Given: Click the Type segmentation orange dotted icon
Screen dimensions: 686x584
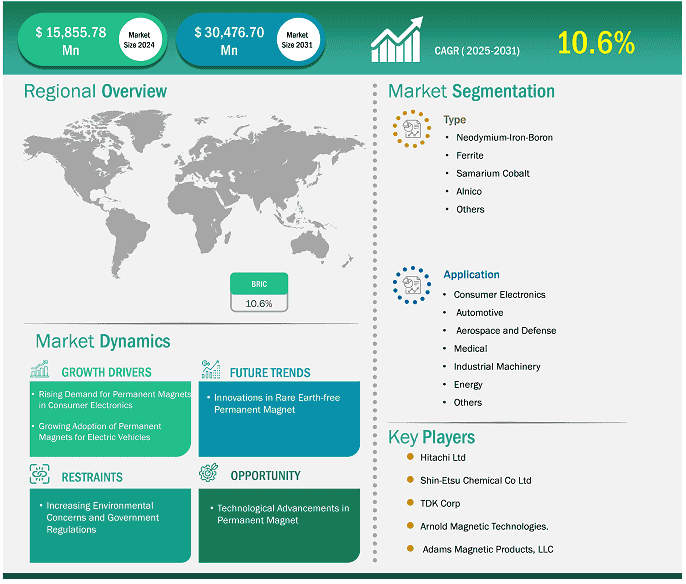Looking at the screenshot, I should click(x=412, y=129).
